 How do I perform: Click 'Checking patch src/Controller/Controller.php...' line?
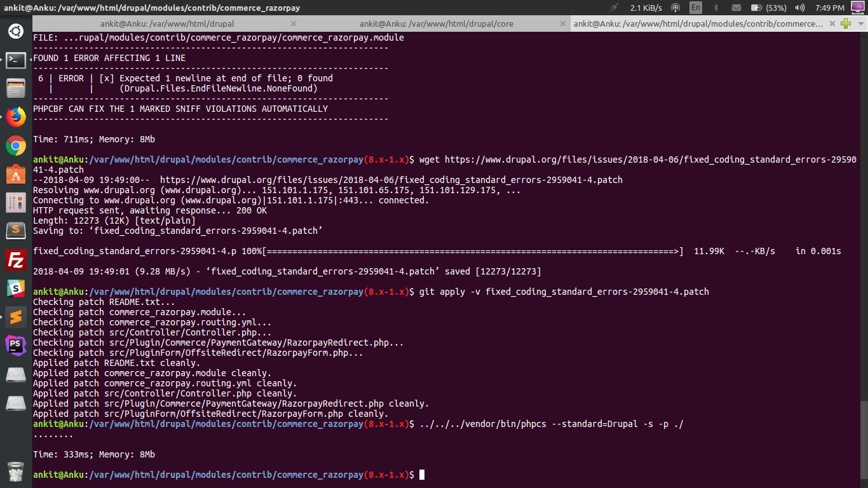[153, 332]
